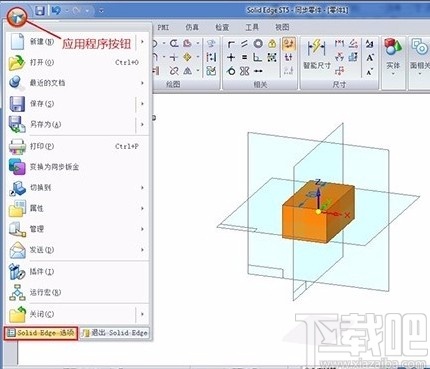Select the Connect relationship icon
Screen dimensions: 430x369
(x=231, y=44)
